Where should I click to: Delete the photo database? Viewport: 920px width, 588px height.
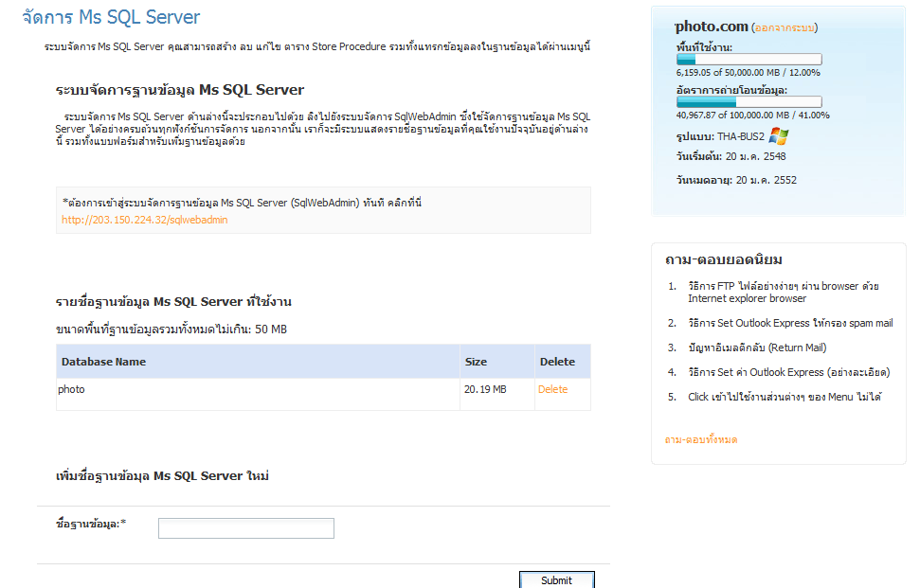point(552,389)
